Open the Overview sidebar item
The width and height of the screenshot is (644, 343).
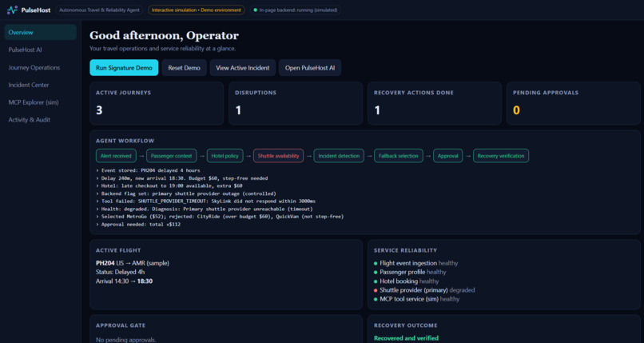[x=40, y=32]
